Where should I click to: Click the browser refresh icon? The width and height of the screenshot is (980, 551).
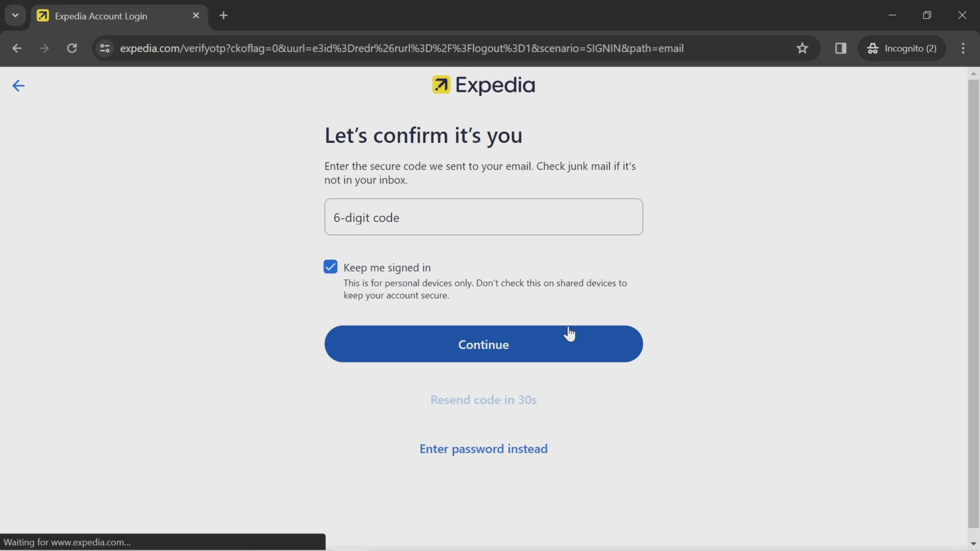point(72,48)
